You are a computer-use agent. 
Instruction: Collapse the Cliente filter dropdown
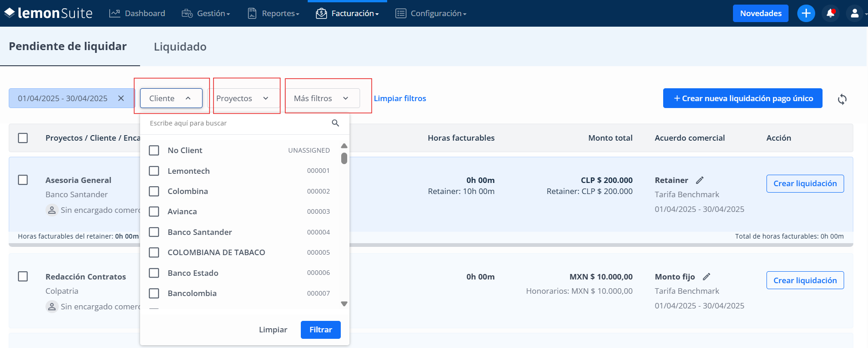click(171, 98)
